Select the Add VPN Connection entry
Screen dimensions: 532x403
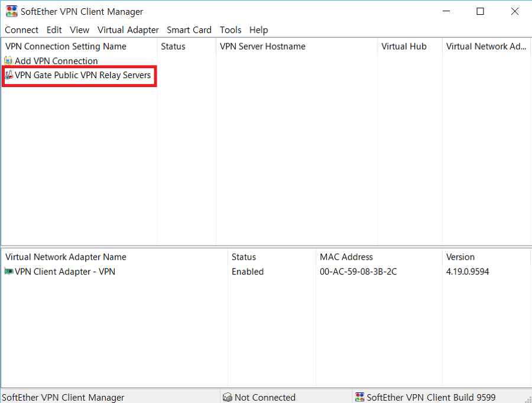pyautogui.click(x=56, y=61)
